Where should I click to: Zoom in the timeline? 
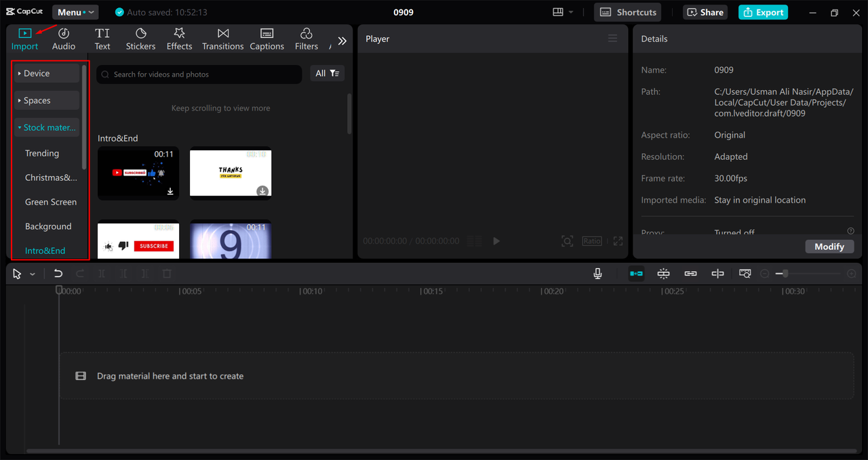[852, 274]
